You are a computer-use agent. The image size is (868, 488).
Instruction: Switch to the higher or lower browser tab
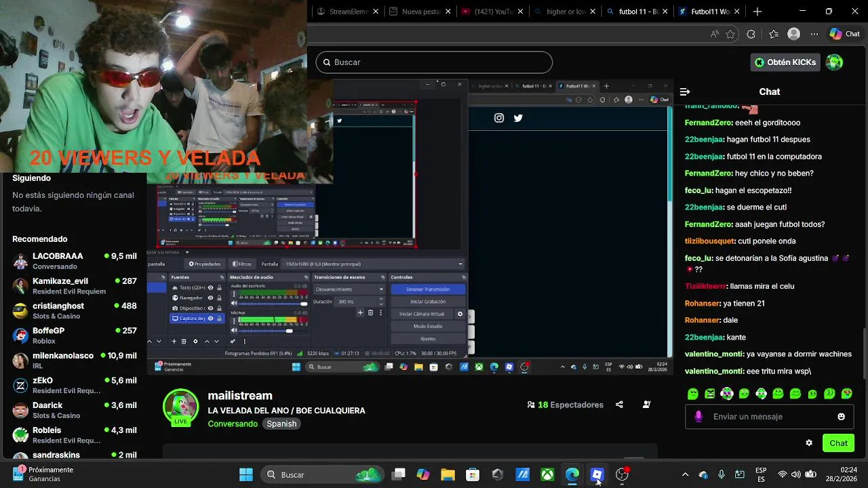click(x=565, y=12)
